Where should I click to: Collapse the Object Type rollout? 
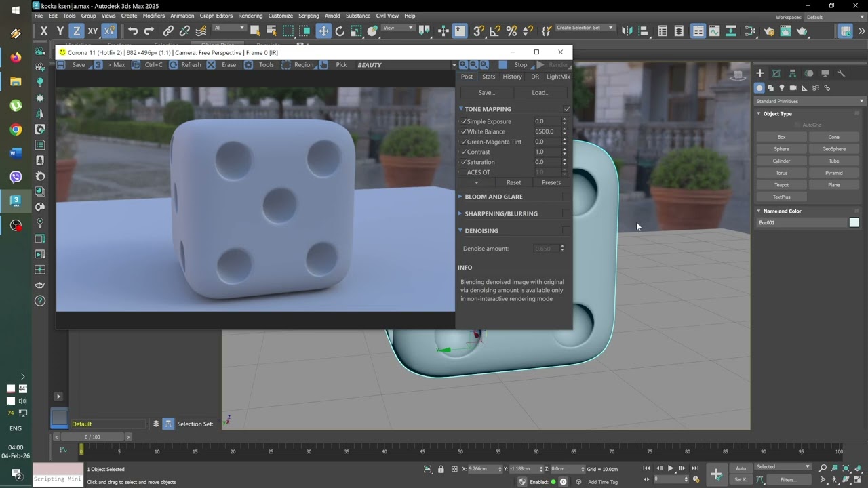pyautogui.click(x=759, y=113)
